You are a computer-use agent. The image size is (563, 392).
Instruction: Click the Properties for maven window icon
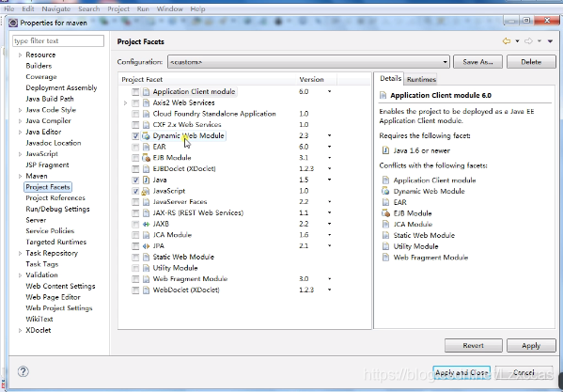point(13,23)
